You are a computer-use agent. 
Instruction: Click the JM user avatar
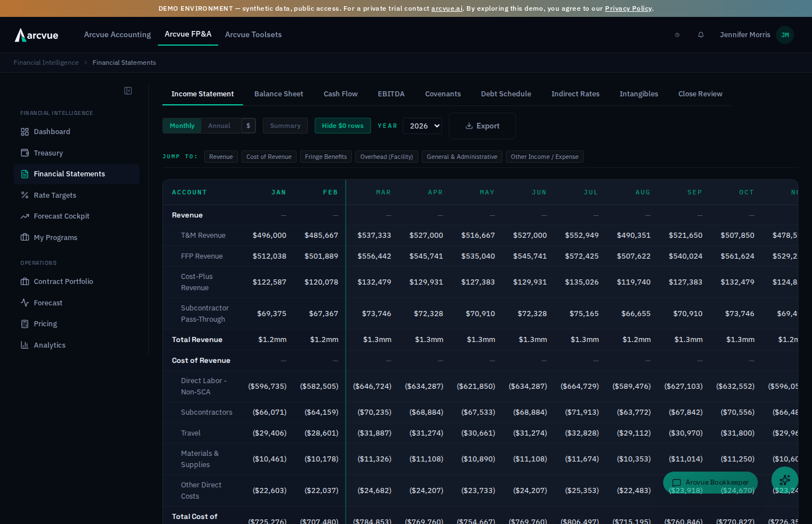tap(785, 35)
